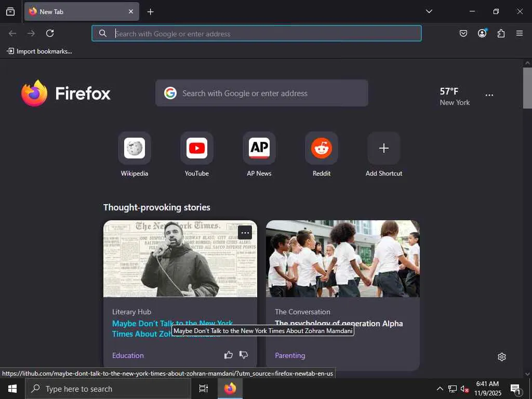This screenshot has width=532, height=399.
Task: Open the Firefox account icon
Action: pyautogui.click(x=482, y=33)
